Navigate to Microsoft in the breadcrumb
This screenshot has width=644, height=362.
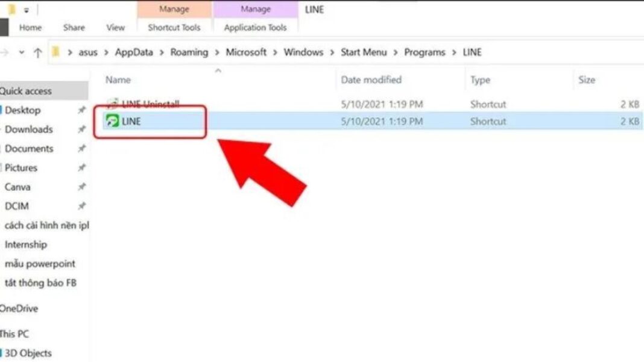click(246, 52)
